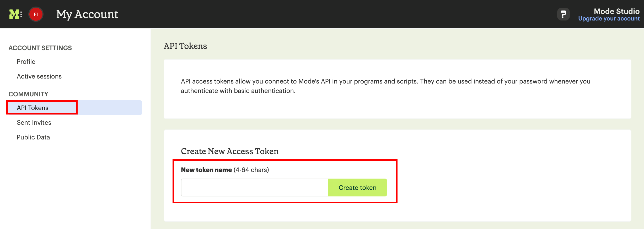Click the New token name label

(x=206, y=170)
